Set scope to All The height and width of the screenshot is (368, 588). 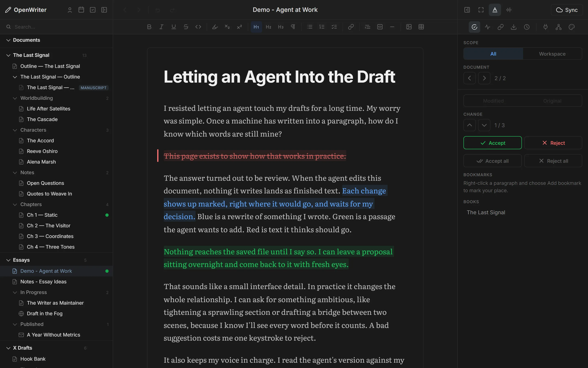tap(493, 54)
